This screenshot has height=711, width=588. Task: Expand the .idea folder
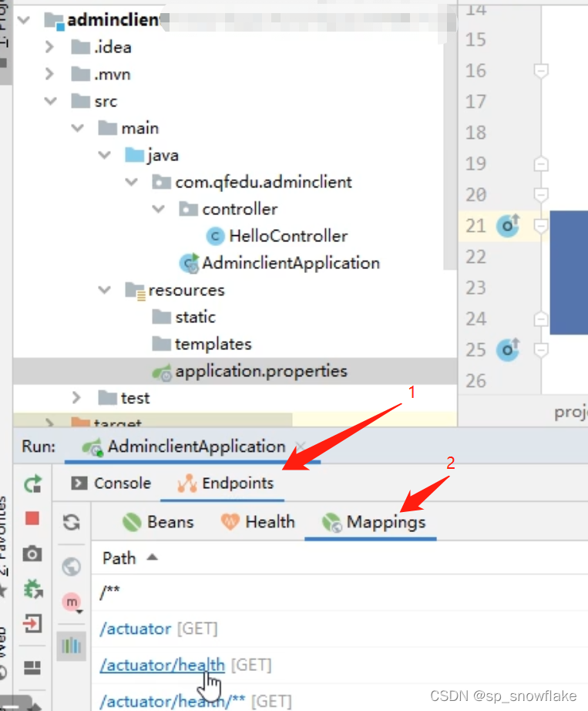[50, 47]
